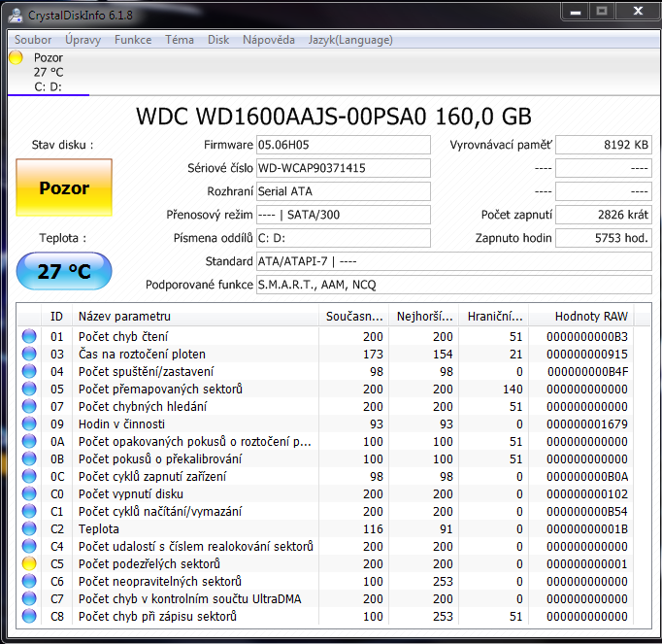Click the blue icon for Hodin v činnosti
The width and height of the screenshot is (662, 644).
29,424
